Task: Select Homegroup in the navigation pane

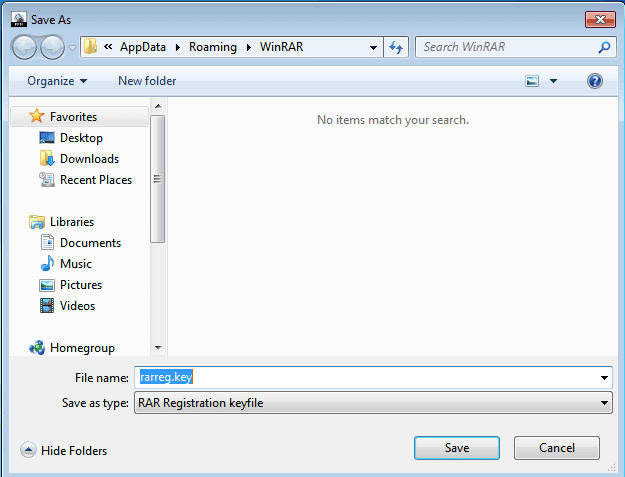Action: [x=82, y=348]
